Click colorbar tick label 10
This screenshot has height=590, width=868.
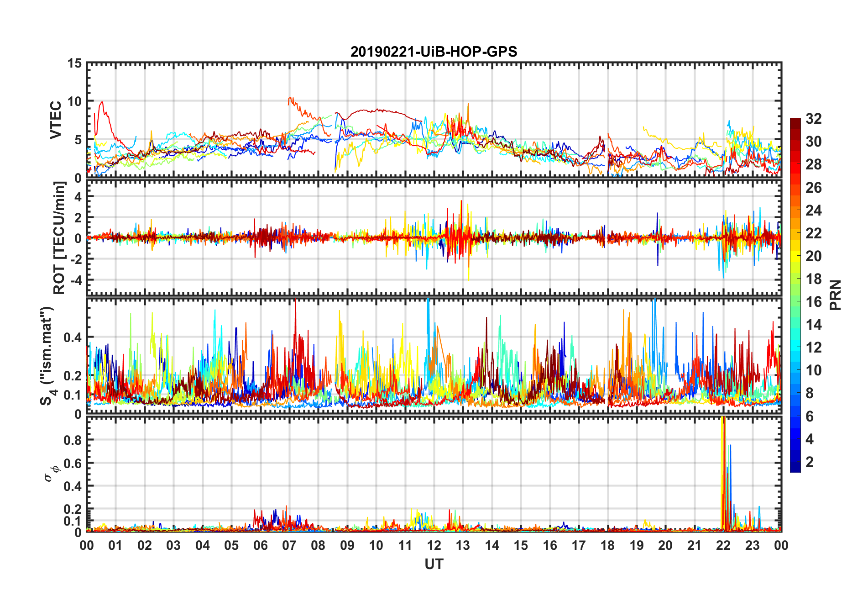(813, 370)
